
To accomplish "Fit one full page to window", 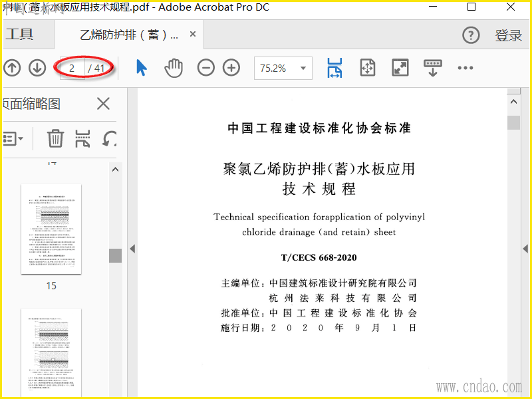I will coord(368,68).
